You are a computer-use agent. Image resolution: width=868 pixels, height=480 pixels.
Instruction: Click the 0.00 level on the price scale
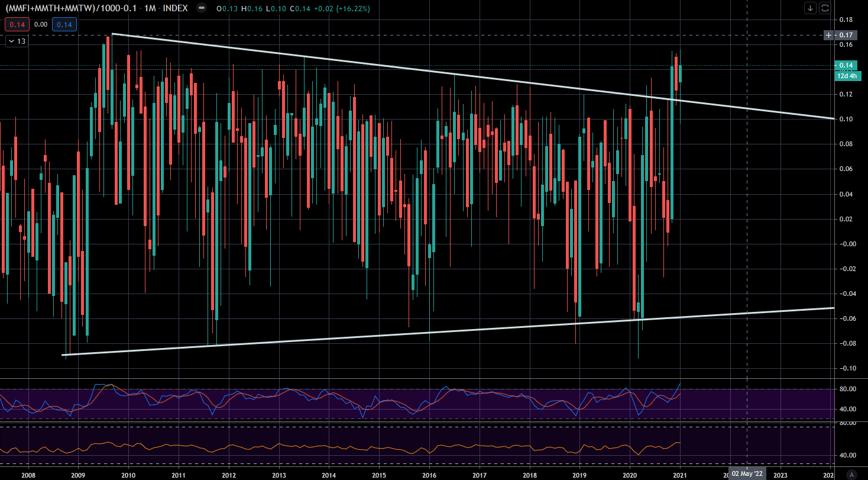[847, 244]
